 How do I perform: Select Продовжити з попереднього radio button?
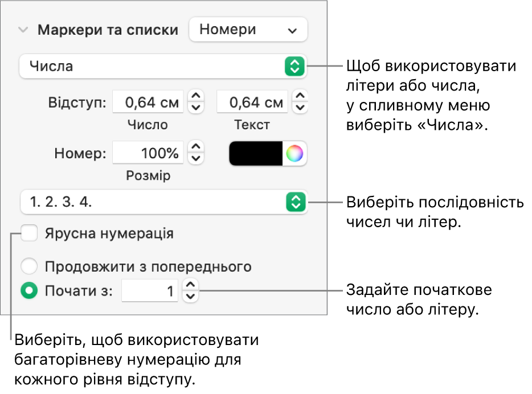[x=28, y=266]
